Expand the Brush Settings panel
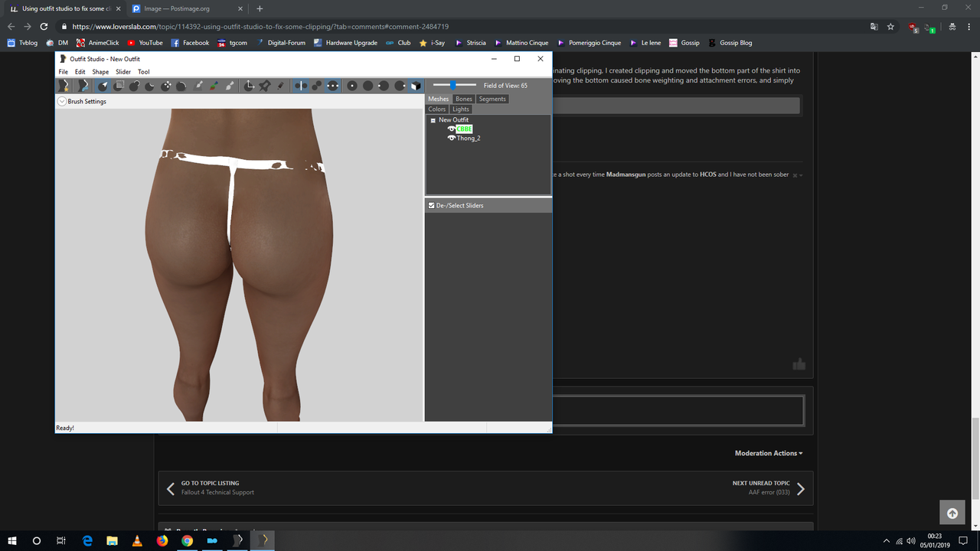Screen dimensions: 980x551 pos(62,101)
